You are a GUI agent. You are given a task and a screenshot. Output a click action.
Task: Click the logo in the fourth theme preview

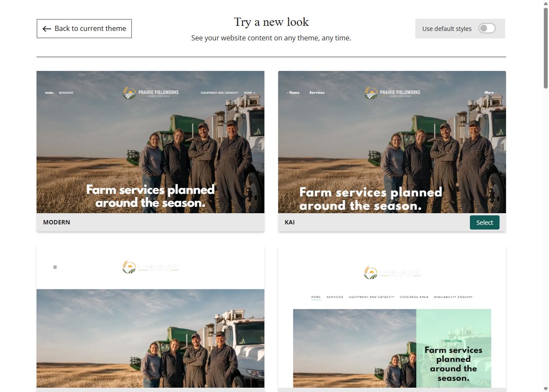[x=392, y=273]
